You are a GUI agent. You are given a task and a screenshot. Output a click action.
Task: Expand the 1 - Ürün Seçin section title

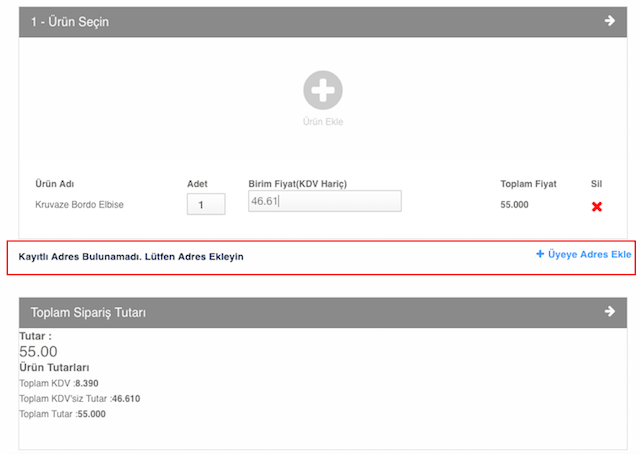(70, 22)
